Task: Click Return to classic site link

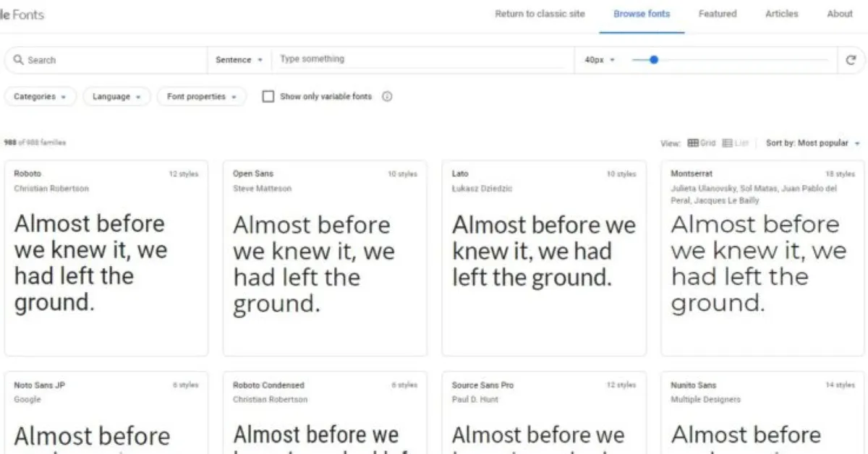Action: click(540, 14)
